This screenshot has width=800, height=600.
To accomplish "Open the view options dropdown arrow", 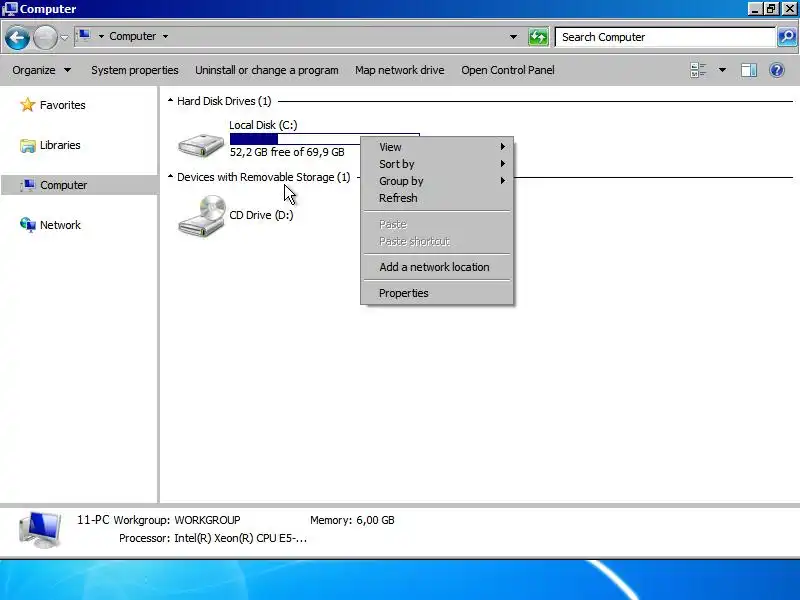I will [722, 70].
